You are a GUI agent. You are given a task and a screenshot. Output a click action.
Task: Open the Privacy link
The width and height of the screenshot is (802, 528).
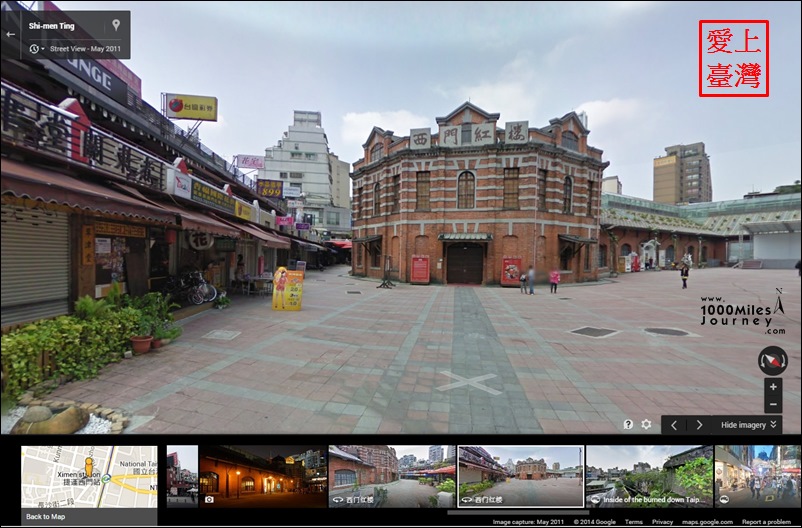pyautogui.click(x=662, y=522)
